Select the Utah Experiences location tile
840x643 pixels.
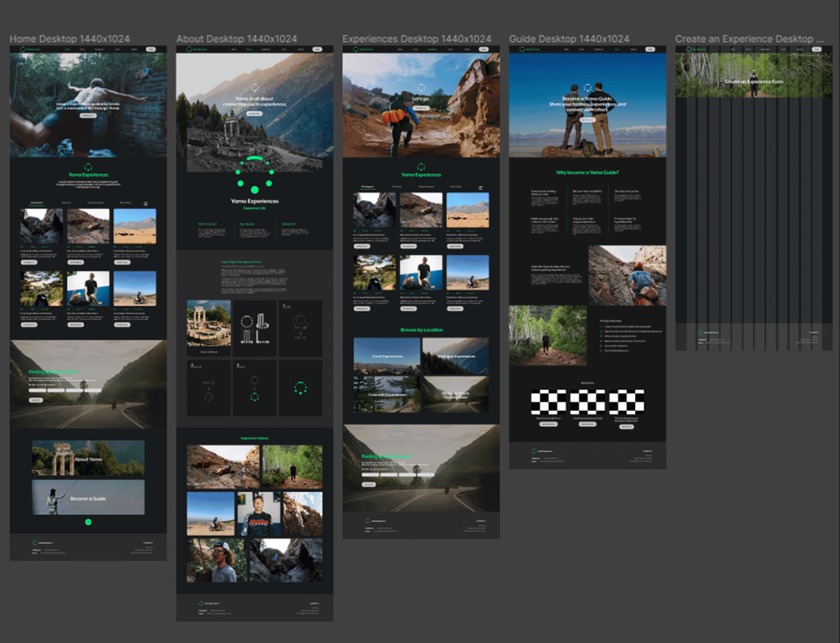[x=387, y=356]
